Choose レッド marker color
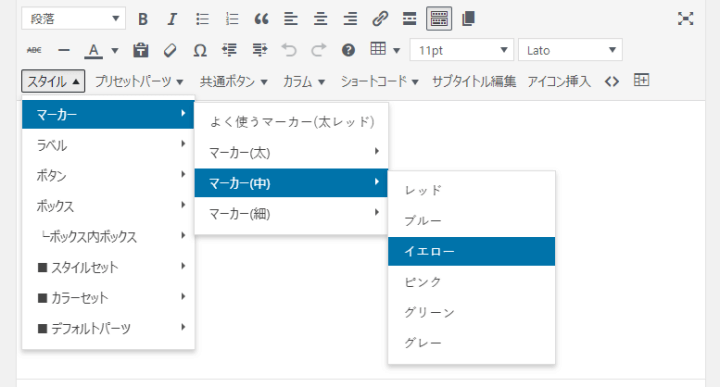The height and width of the screenshot is (387, 720). (472, 190)
